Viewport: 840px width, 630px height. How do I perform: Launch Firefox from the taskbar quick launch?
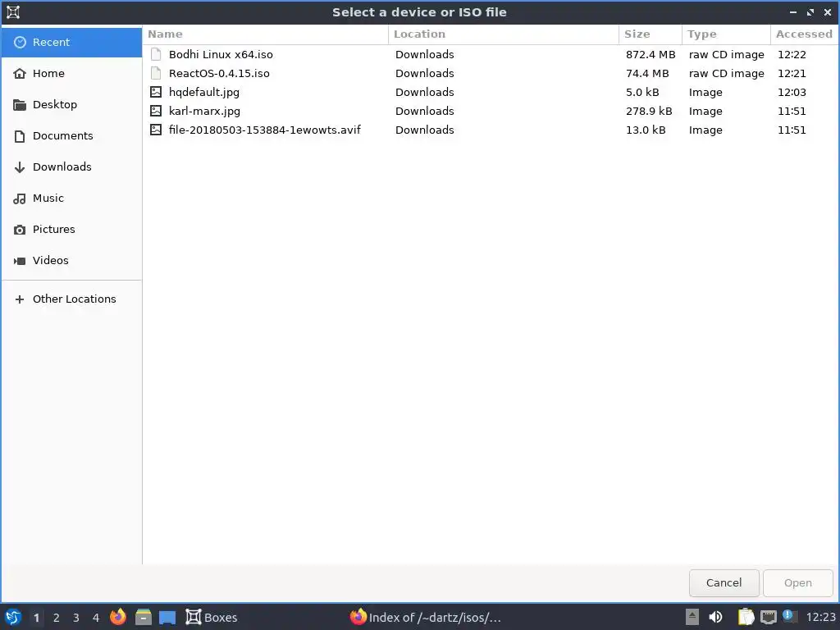(118, 617)
